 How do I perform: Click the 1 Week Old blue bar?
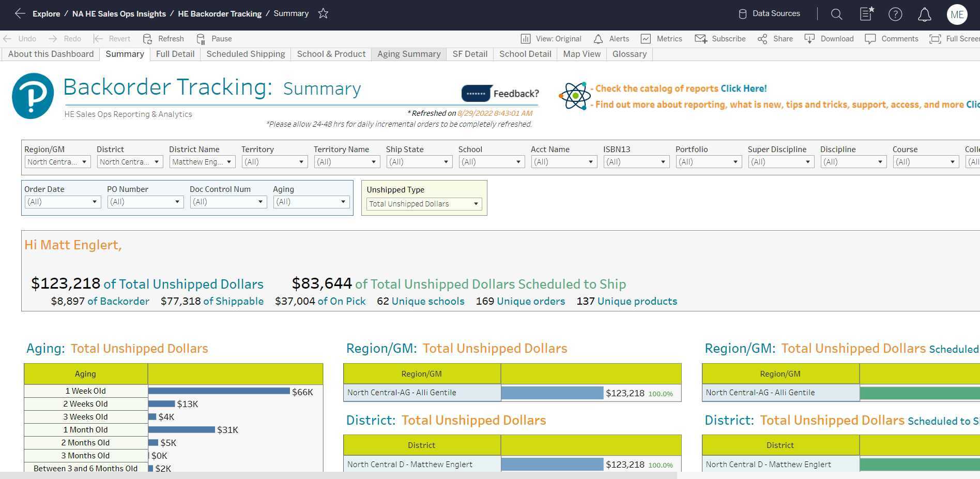coord(219,391)
